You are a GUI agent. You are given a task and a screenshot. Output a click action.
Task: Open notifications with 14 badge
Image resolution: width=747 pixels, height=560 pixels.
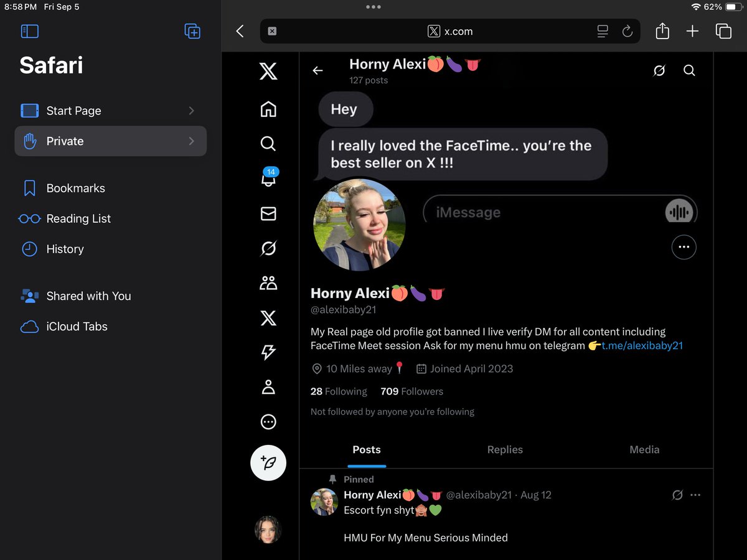pyautogui.click(x=268, y=178)
